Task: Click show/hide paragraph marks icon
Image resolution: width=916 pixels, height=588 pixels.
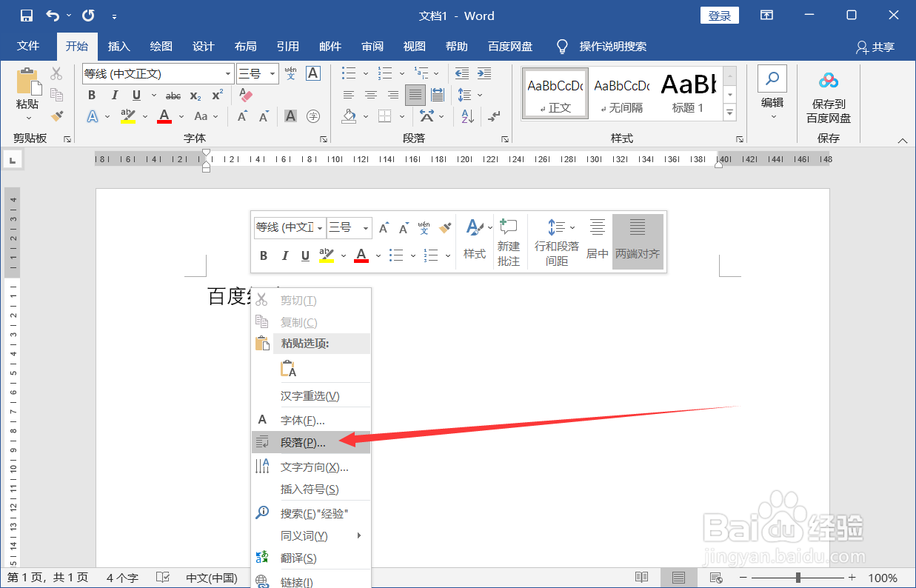Action: pos(495,116)
